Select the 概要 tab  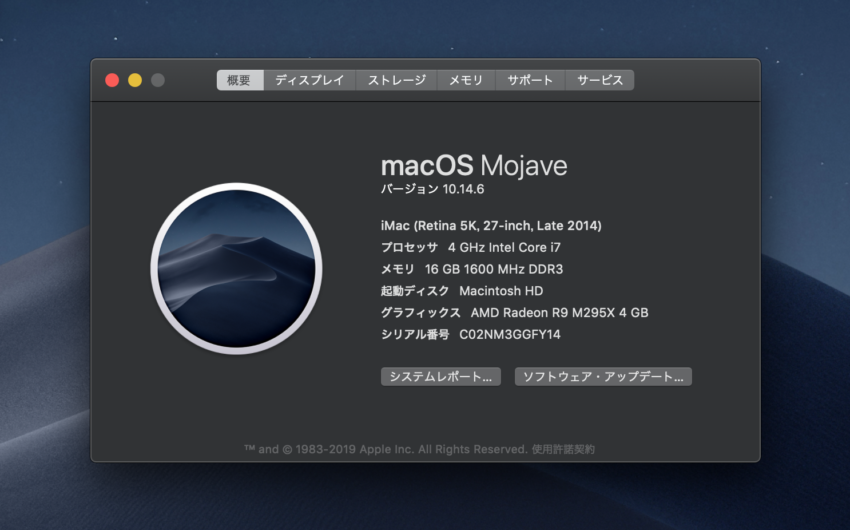(239, 80)
